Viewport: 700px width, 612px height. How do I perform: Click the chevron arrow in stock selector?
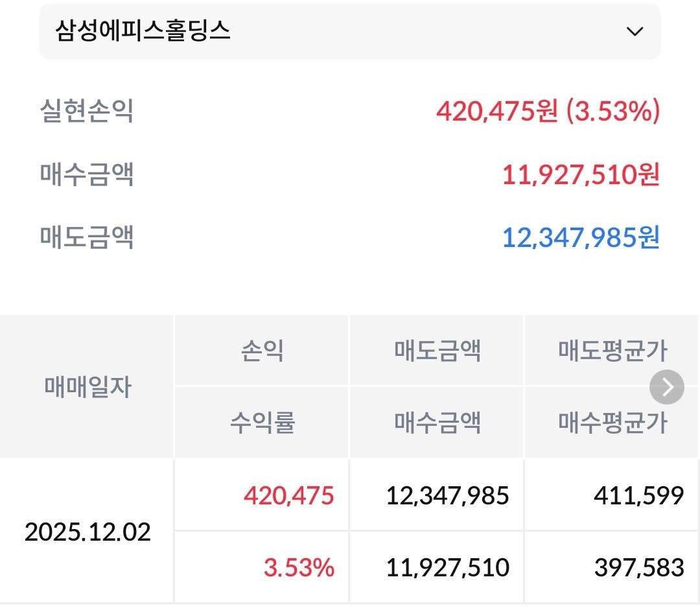[635, 31]
